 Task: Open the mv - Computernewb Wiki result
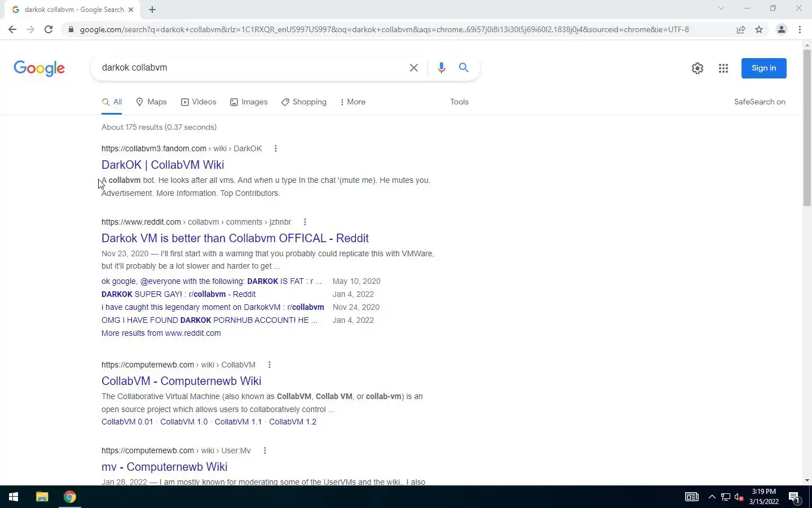[x=164, y=467]
